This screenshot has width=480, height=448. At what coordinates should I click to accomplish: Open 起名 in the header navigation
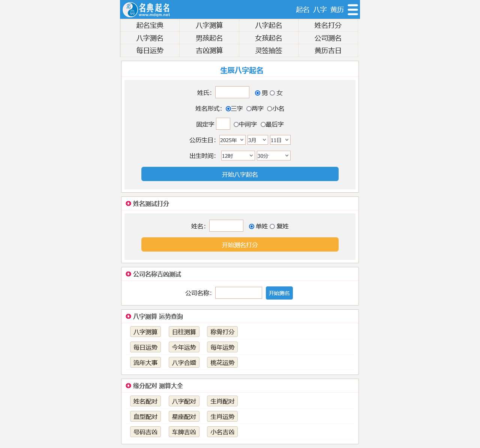click(303, 10)
